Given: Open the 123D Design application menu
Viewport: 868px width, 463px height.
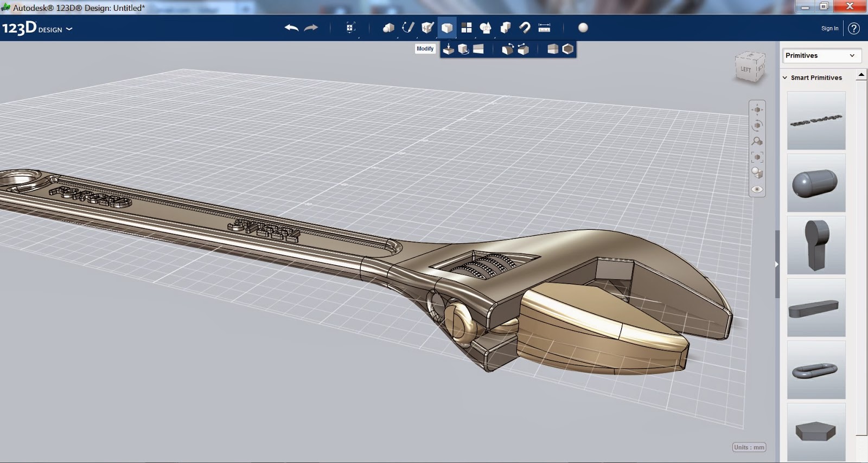Looking at the screenshot, I should click(x=37, y=28).
